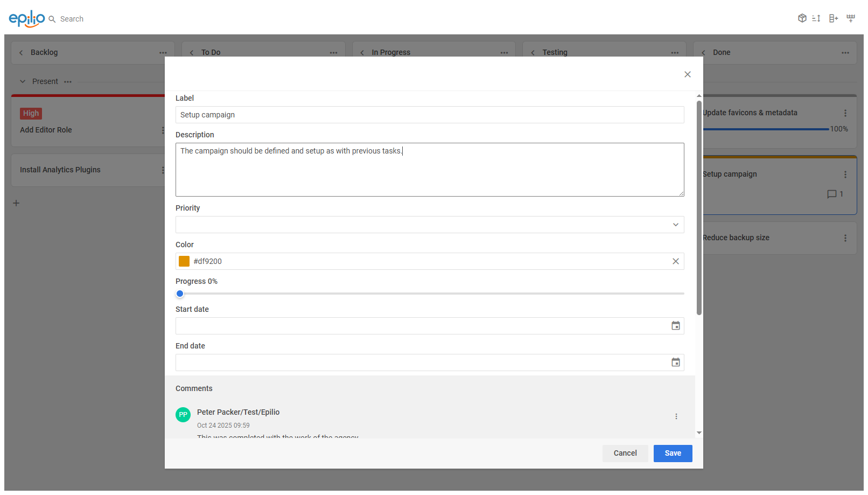Image resolution: width=868 pixels, height=495 pixels.
Task: Save the task changes
Action: point(673,454)
